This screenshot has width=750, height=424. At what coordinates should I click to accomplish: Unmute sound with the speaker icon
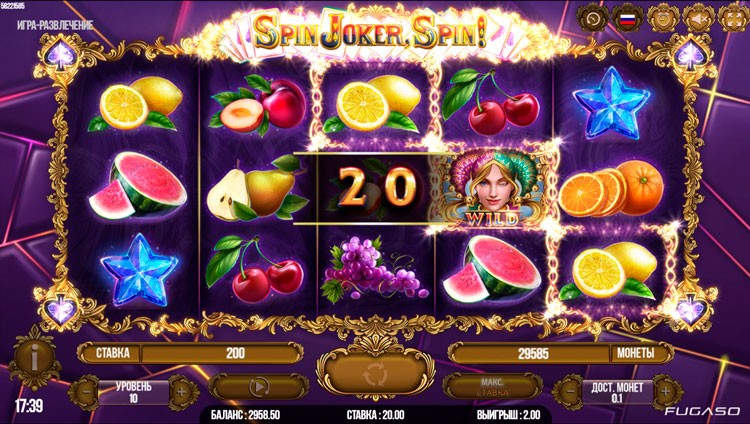698,18
